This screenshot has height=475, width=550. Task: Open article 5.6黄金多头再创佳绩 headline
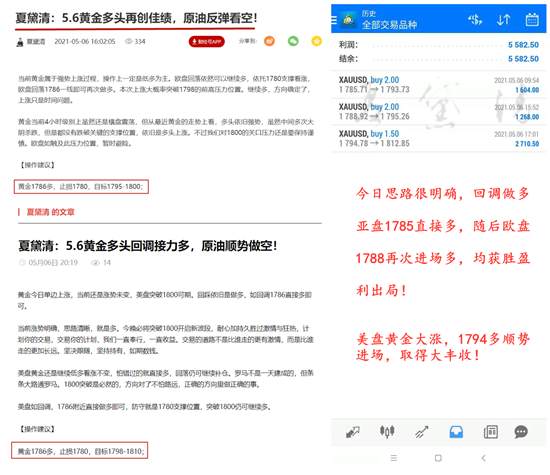pos(136,18)
